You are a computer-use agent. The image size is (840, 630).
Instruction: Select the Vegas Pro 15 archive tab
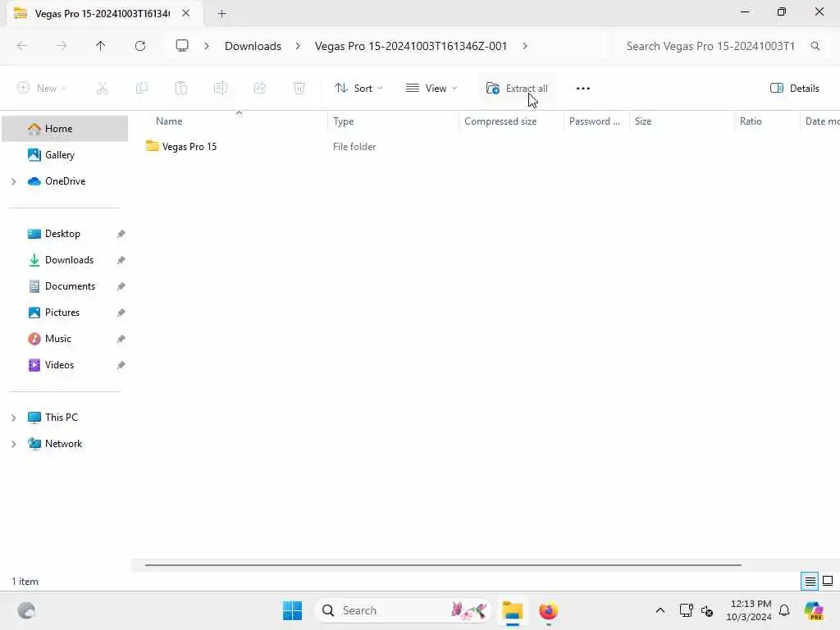coord(102,13)
